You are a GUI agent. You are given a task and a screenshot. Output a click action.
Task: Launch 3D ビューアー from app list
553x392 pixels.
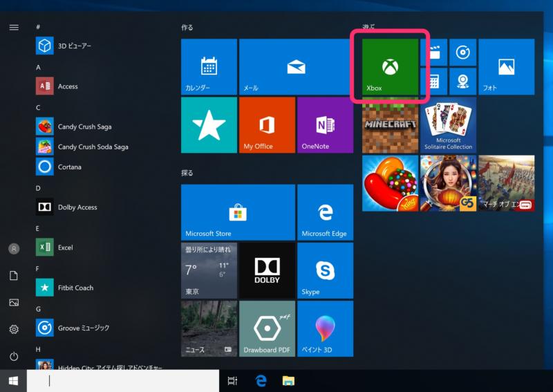(x=102, y=46)
